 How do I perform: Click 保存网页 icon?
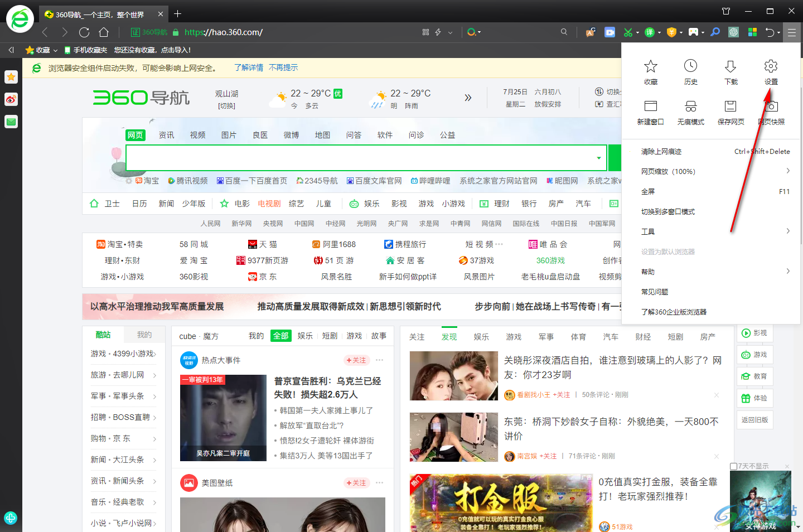click(x=731, y=113)
